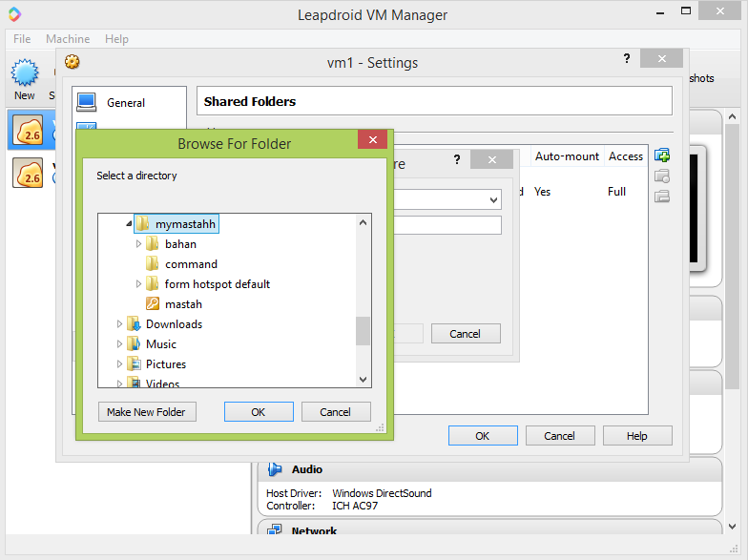Screen dimensions: 748x560
Task: Click the command folder icon
Action: point(153,263)
